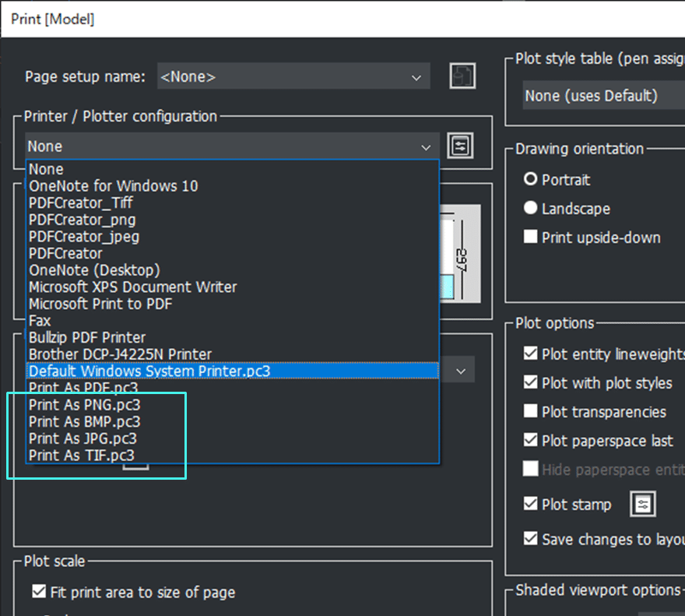Select Print As JPG.pc3
Screen dimensions: 685x616
(x=233, y=438)
